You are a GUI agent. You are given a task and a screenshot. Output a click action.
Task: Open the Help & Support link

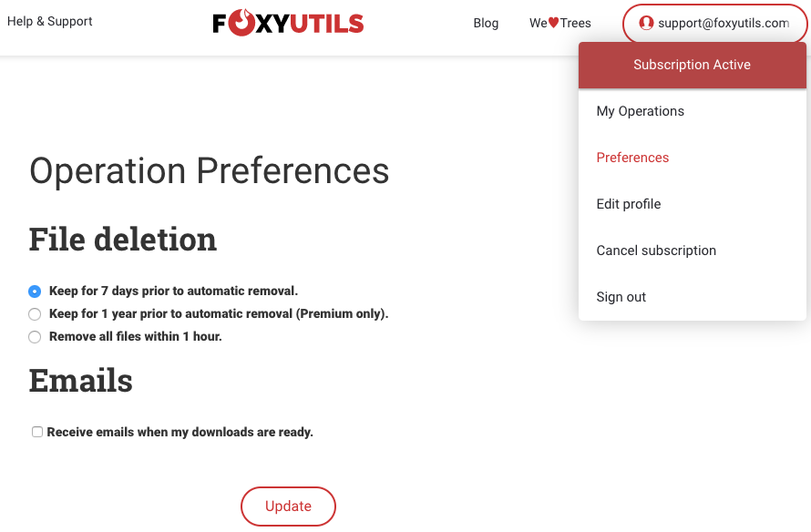pyautogui.click(x=49, y=21)
